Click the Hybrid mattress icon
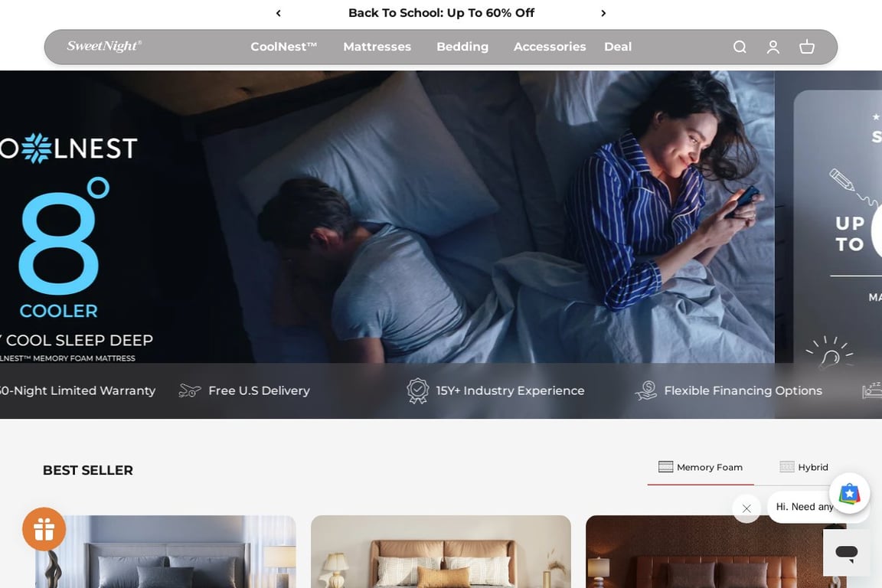Image resolution: width=882 pixels, height=588 pixels. (x=787, y=466)
